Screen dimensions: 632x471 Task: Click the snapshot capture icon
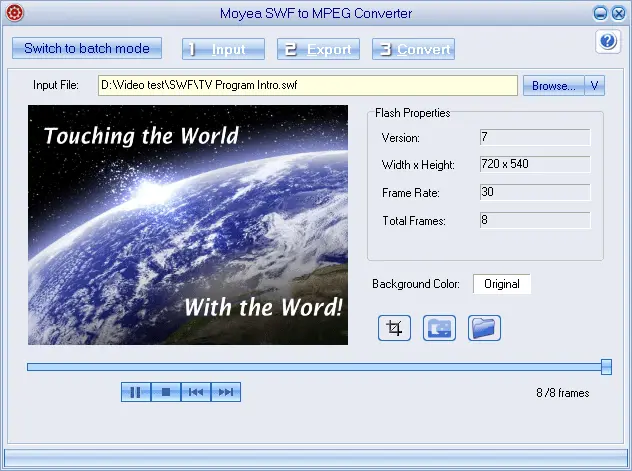pyautogui.click(x=439, y=328)
